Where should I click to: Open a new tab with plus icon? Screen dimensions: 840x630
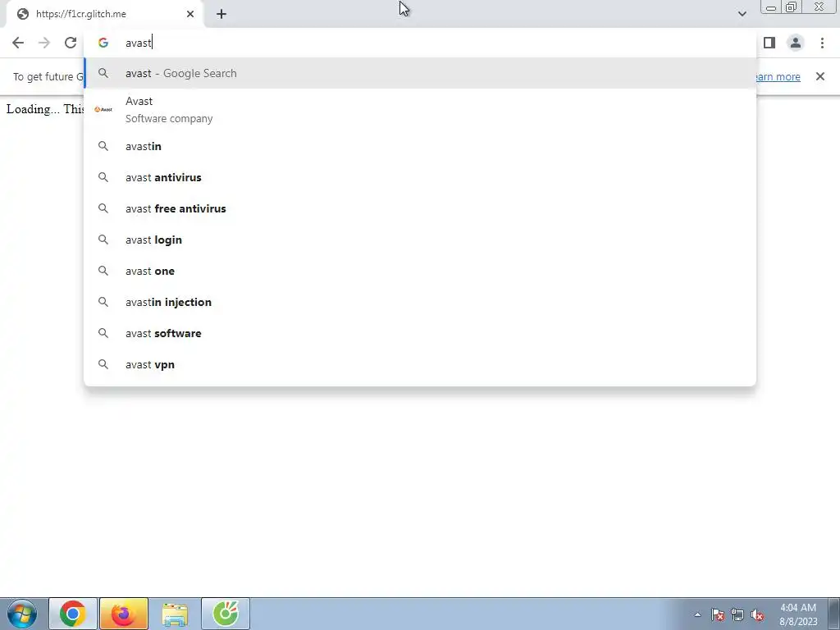(221, 14)
